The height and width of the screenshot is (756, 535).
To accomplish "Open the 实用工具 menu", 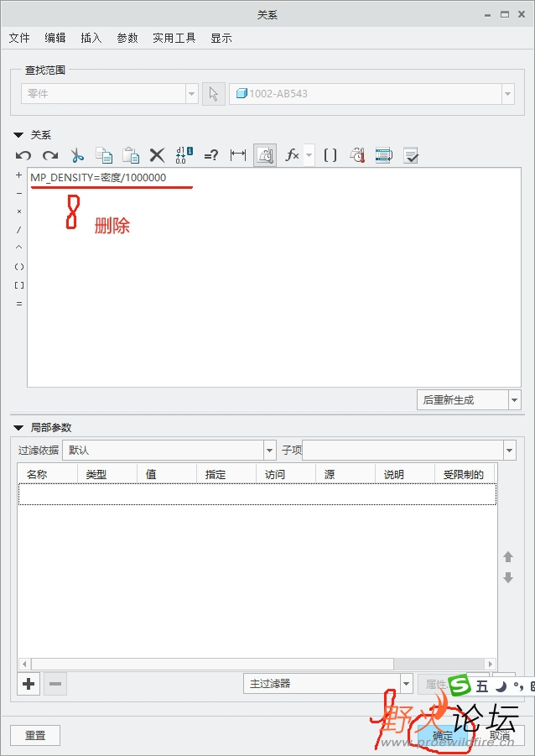I will point(174,38).
